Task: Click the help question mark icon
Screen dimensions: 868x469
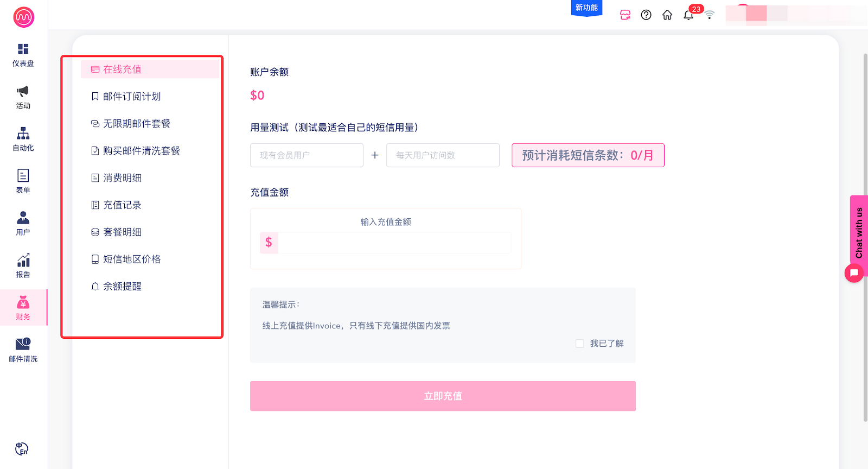Action: [646, 15]
